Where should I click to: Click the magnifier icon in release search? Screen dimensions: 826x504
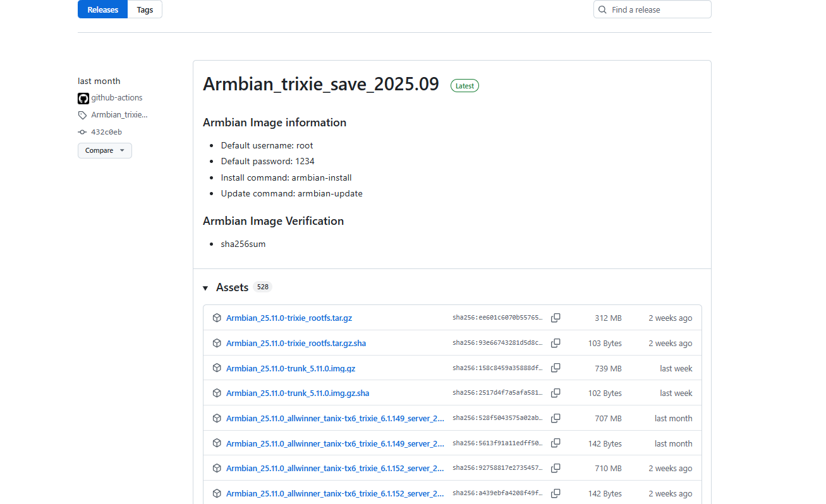point(602,9)
